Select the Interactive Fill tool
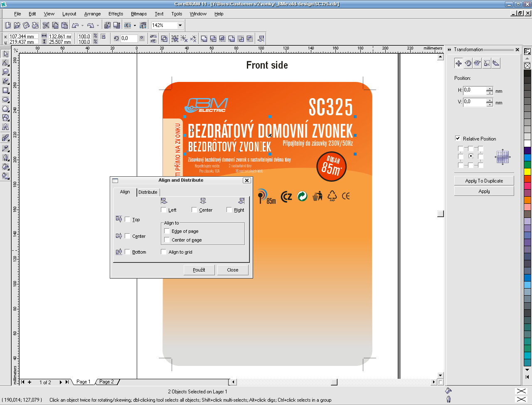The image size is (532, 405). [x=5, y=176]
